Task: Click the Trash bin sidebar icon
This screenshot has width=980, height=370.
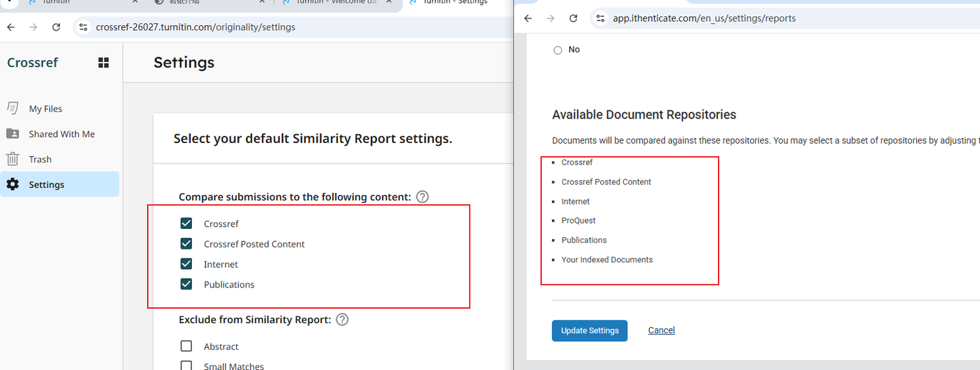Action: coord(13,159)
